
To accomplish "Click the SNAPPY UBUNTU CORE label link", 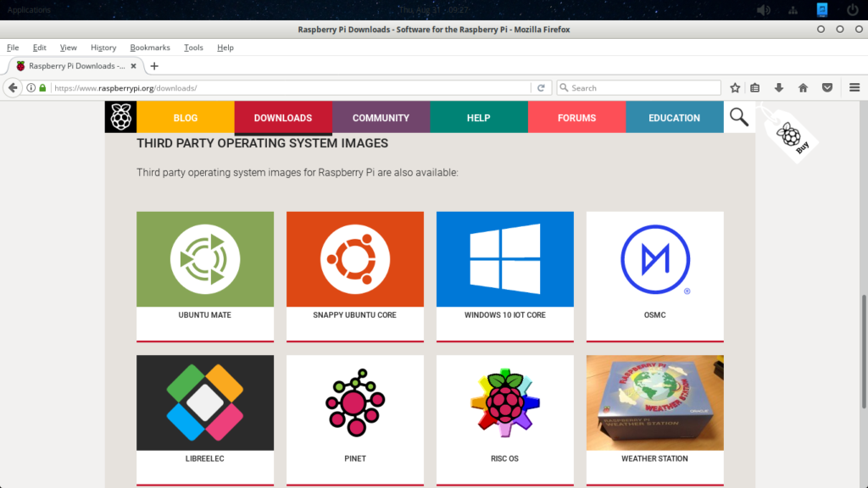I will point(355,315).
